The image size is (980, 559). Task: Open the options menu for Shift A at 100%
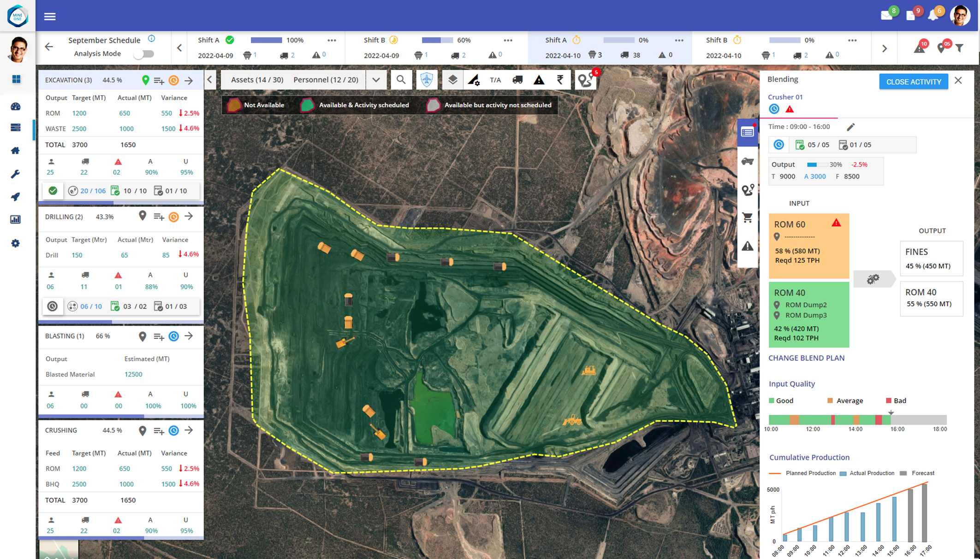point(332,40)
